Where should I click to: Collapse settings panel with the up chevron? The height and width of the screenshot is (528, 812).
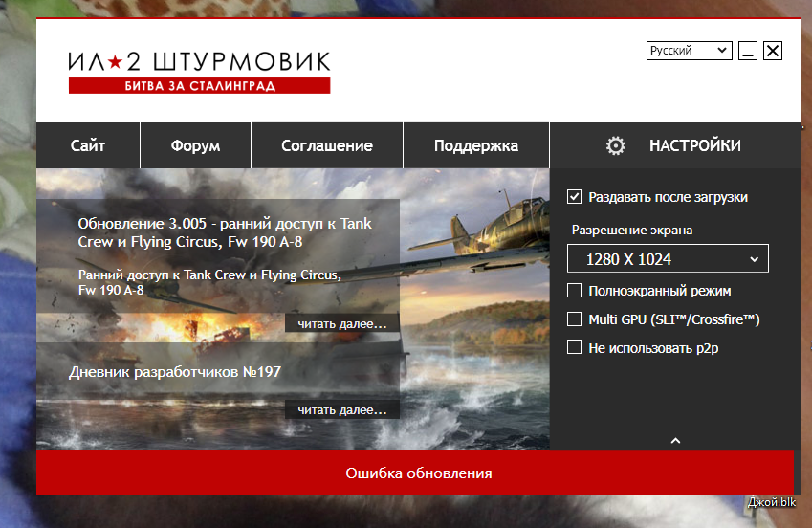675,440
